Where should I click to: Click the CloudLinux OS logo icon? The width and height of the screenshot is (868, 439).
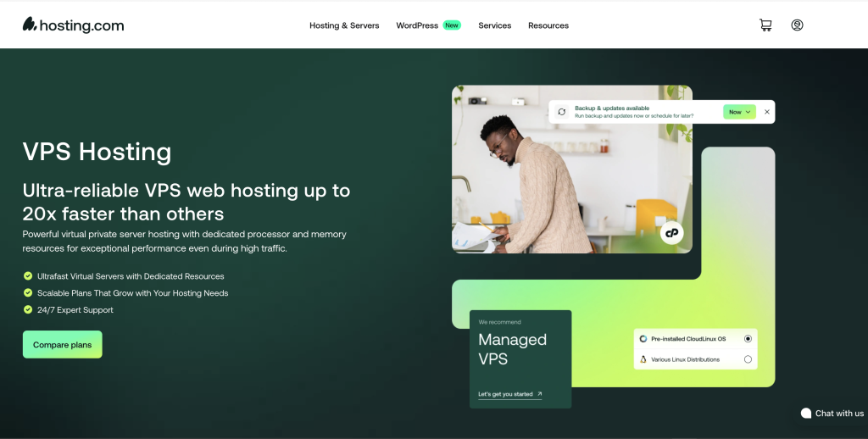coord(643,339)
